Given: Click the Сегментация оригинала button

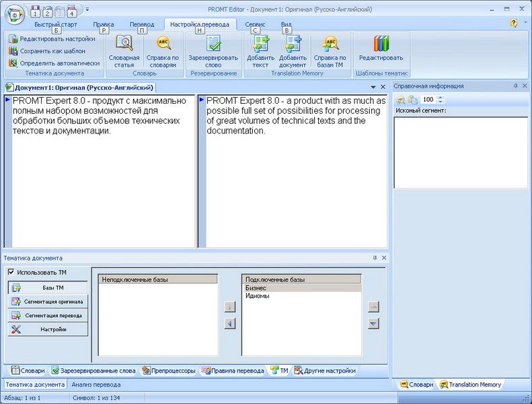Looking at the screenshot, I should click(x=48, y=302).
